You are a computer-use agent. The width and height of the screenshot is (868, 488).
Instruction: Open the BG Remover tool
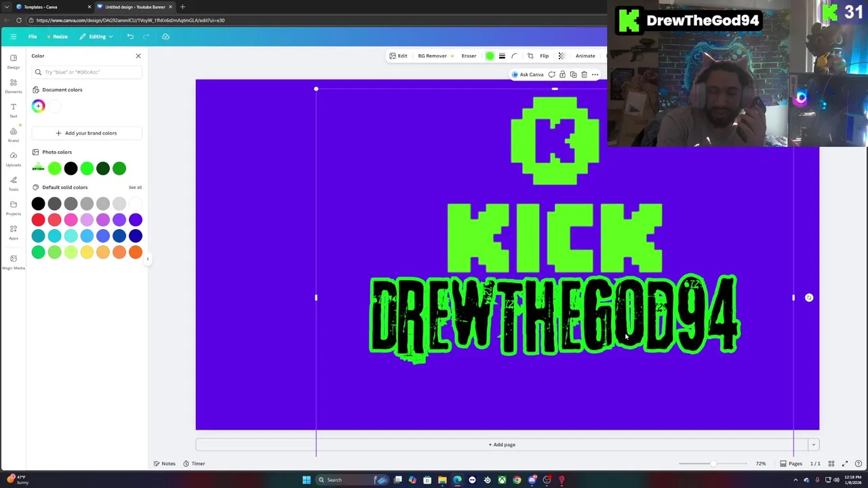435,56
